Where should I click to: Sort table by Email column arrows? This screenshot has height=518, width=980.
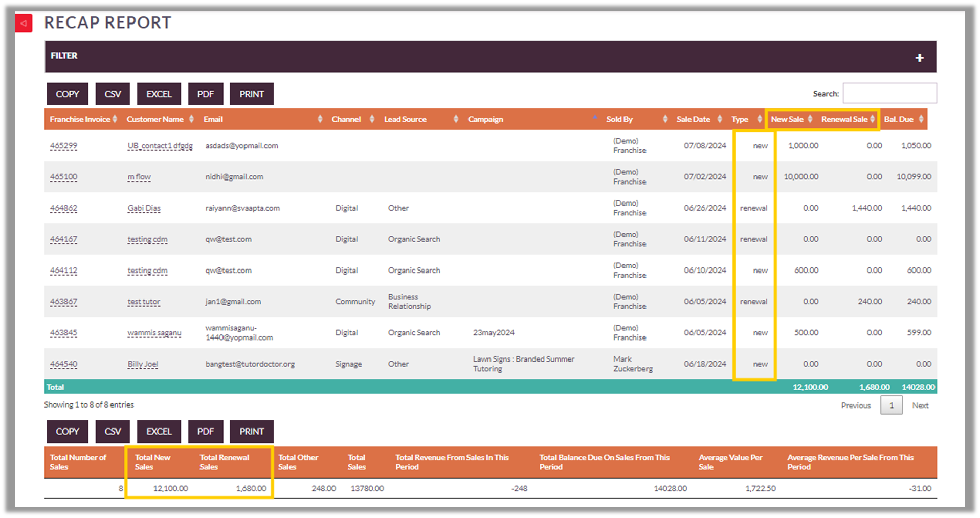pyautogui.click(x=320, y=119)
